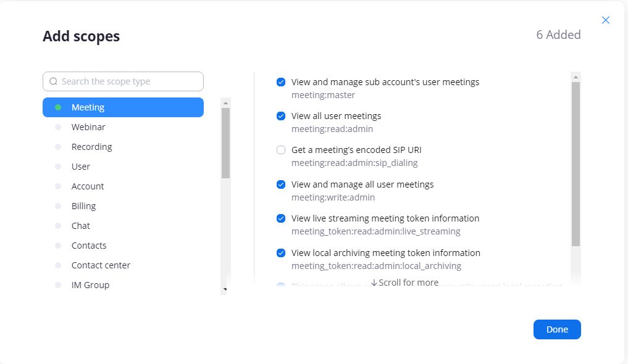The height and width of the screenshot is (364, 628).
Task: Enable Get a meeting's encoded SIP URI
Action: click(x=281, y=150)
